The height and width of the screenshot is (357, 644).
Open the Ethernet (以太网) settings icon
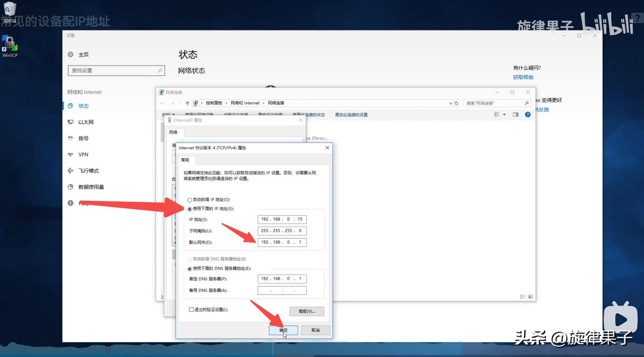(70, 122)
